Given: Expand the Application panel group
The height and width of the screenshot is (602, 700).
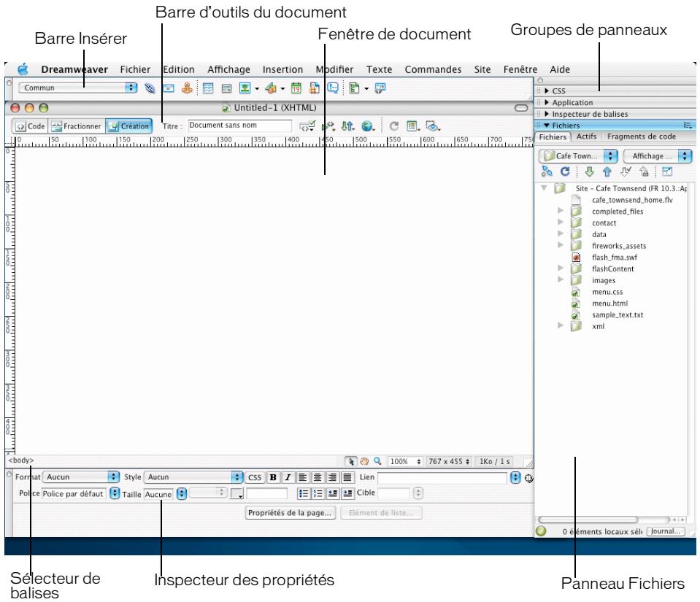Looking at the screenshot, I should (x=547, y=102).
